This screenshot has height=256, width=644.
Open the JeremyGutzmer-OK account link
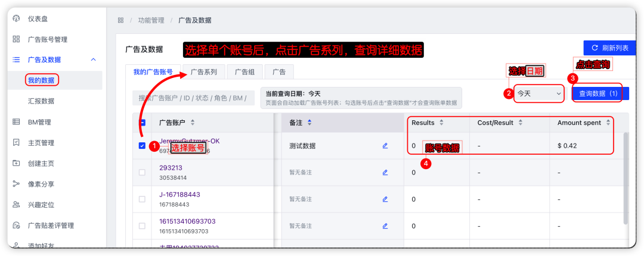pyautogui.click(x=190, y=141)
